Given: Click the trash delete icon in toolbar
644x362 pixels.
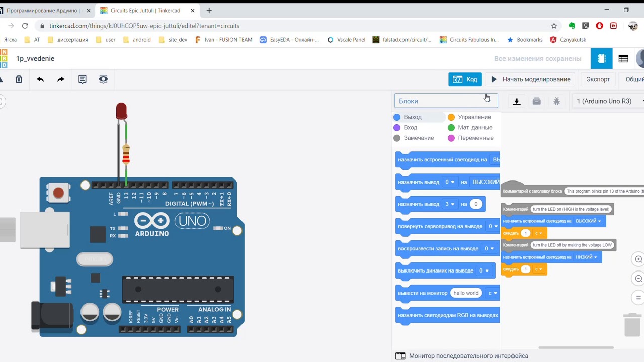Looking at the screenshot, I should coord(19,79).
